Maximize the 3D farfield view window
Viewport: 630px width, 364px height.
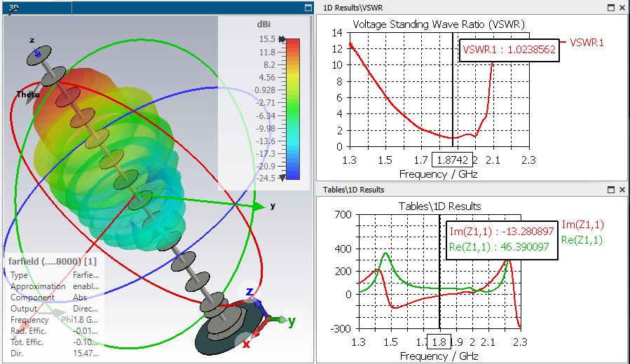(308, 8)
